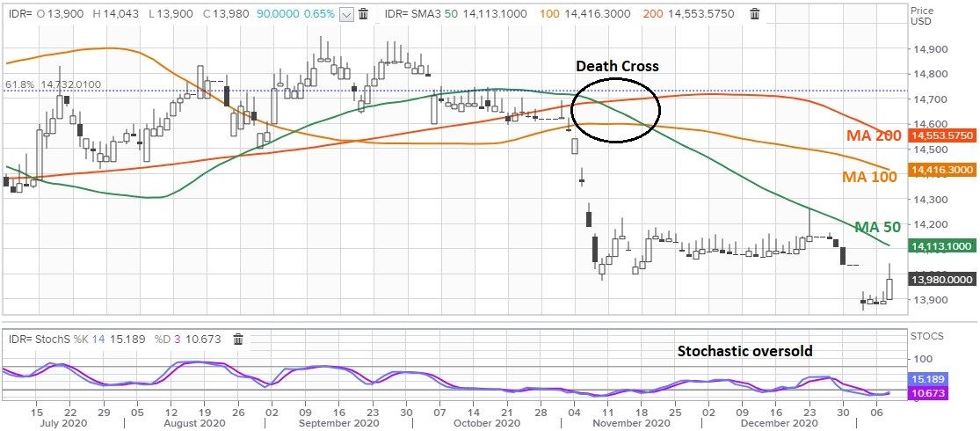980x431 pixels.
Task: Click the August 2020 label on time axis
Action: pyautogui.click(x=196, y=423)
